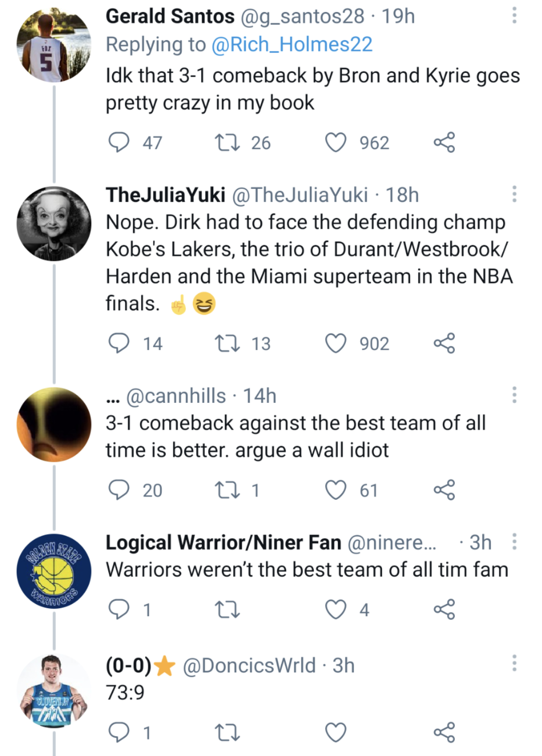Open more options on TheJuliaYuki's tweet
The width and height of the screenshot is (542, 756).
[514, 194]
